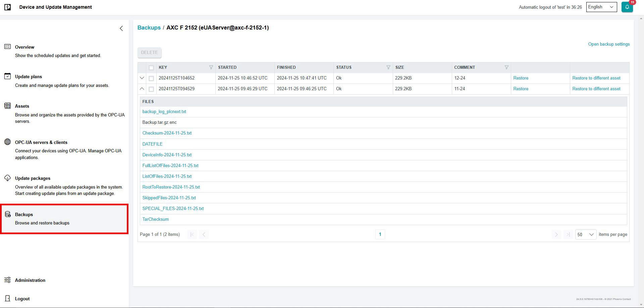The height and width of the screenshot is (308, 644).
Task: Open the Checksum-2024-11-25.txt file link
Action: pyautogui.click(x=167, y=133)
